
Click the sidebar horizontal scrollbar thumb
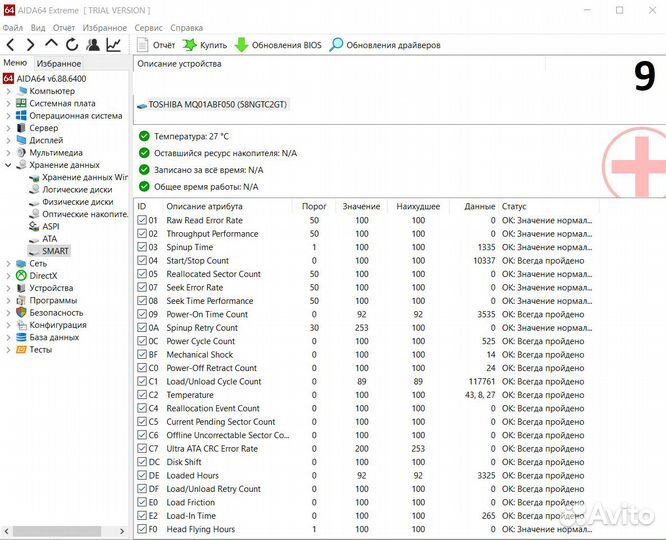click(x=57, y=531)
